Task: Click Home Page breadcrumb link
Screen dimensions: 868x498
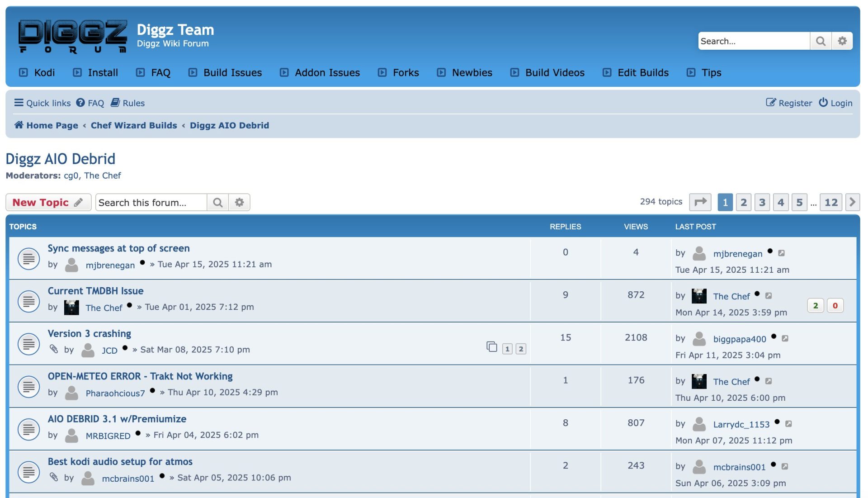Action: [46, 125]
